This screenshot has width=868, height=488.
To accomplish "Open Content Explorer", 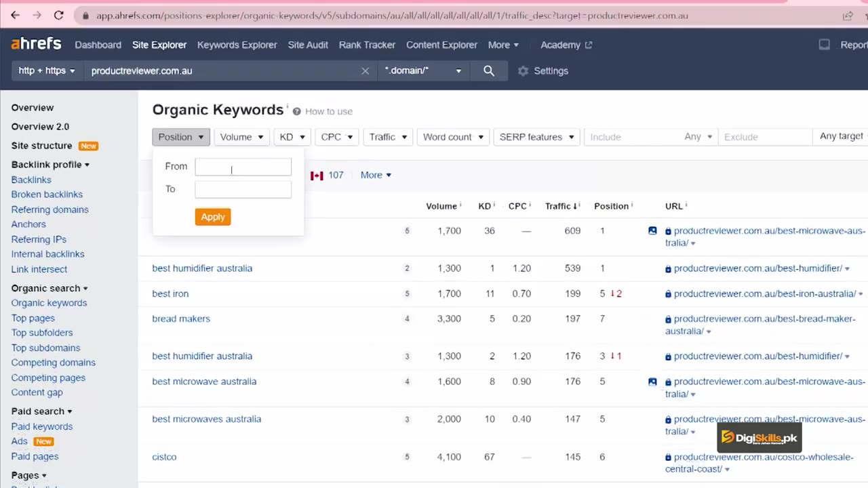I will click(x=441, y=45).
